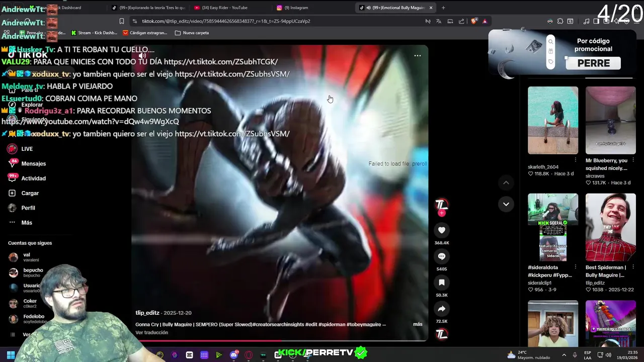The height and width of the screenshot is (362, 644).
Task: Open Explorar in TikTok sidebar
Action: coord(26,105)
